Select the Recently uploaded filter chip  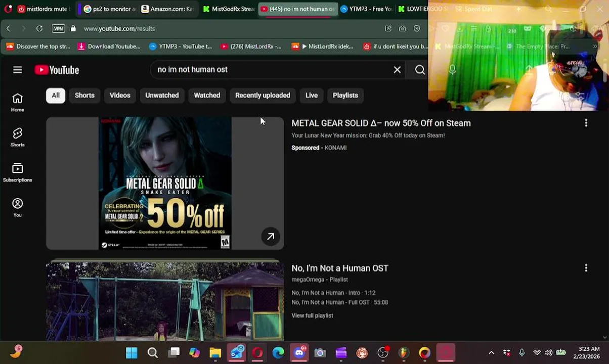263,95
